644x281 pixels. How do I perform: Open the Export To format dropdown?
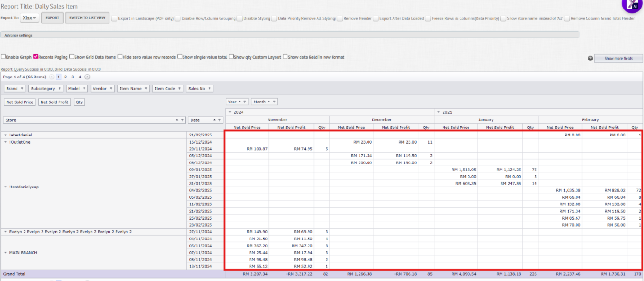[x=30, y=18]
